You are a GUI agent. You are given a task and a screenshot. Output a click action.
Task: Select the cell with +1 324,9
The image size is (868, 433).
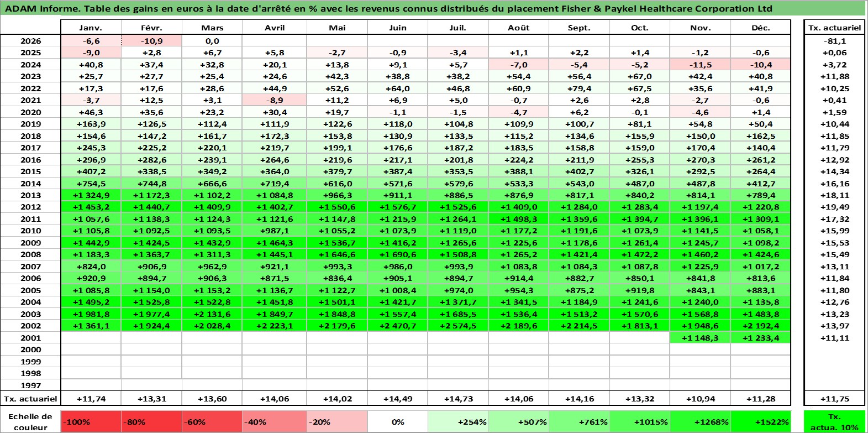click(x=91, y=195)
